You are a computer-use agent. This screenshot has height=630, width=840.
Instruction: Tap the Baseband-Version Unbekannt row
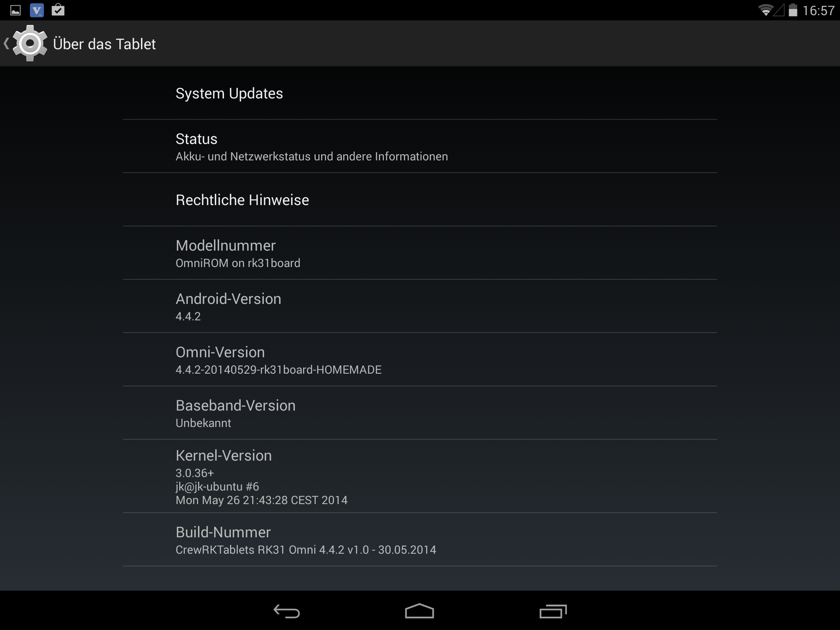pos(420,413)
